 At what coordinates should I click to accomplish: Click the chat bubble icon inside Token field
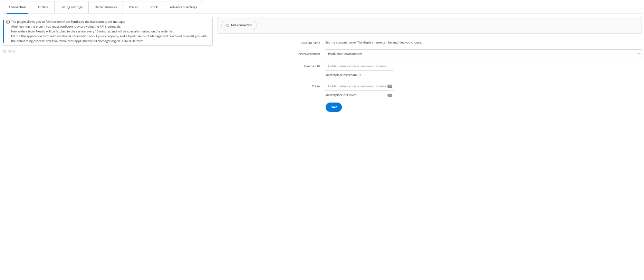click(390, 86)
